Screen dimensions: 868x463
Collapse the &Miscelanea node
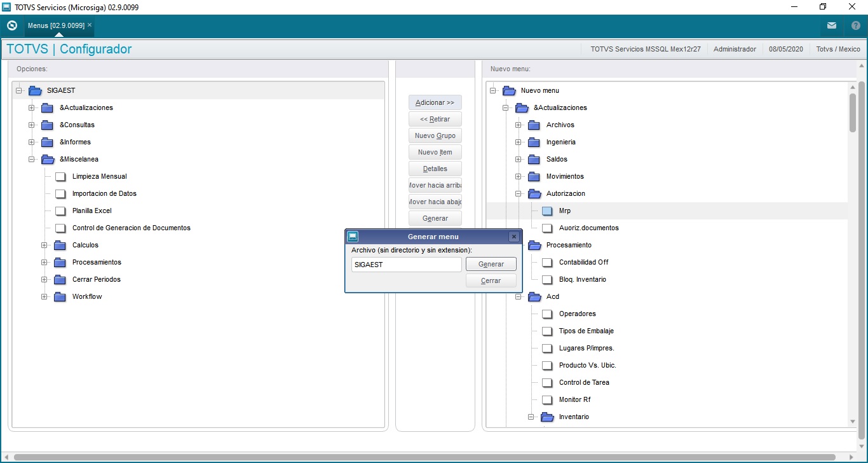pyautogui.click(x=32, y=159)
